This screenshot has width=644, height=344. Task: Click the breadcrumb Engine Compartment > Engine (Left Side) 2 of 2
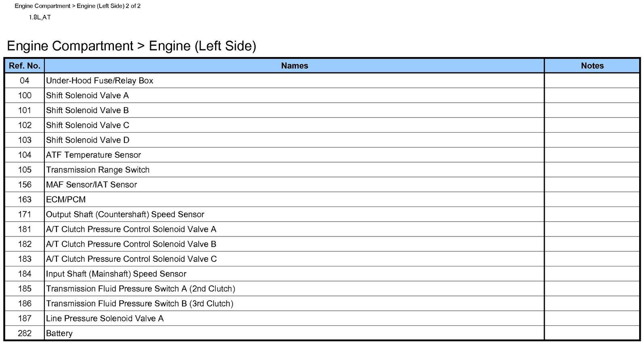point(78,6)
